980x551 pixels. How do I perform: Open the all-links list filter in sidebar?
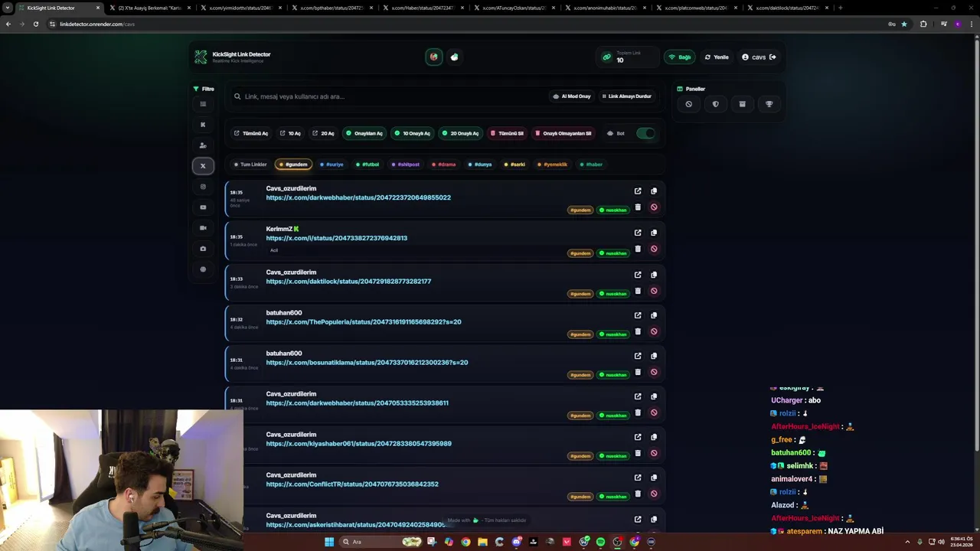203,104
